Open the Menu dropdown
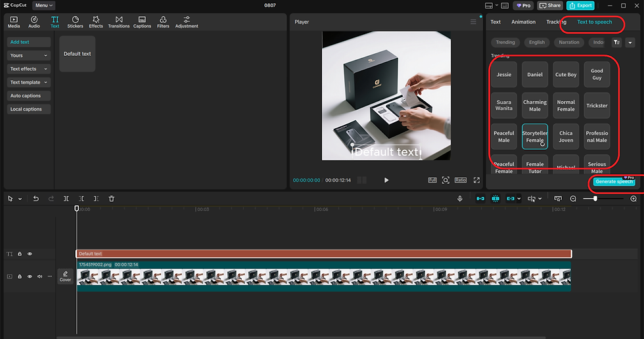The width and height of the screenshot is (644, 339). click(x=43, y=5)
